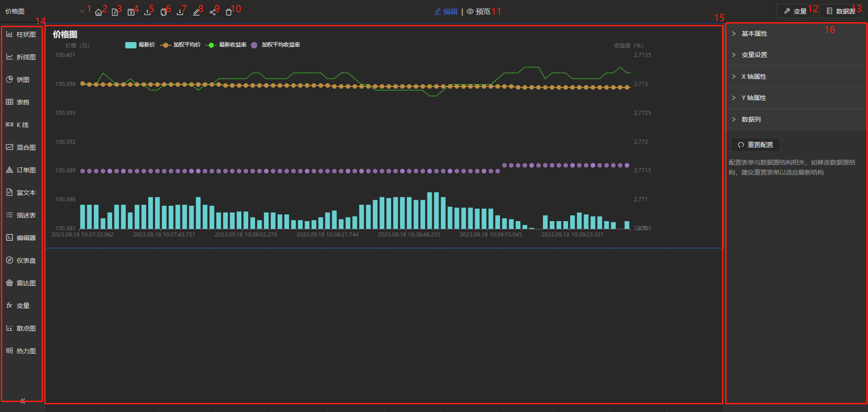Click 加权平均收益率 purple legend marker

pyautogui.click(x=254, y=45)
